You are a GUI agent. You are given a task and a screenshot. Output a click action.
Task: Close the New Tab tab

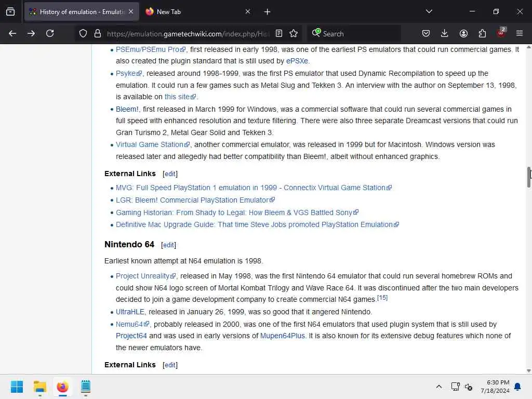(248, 11)
